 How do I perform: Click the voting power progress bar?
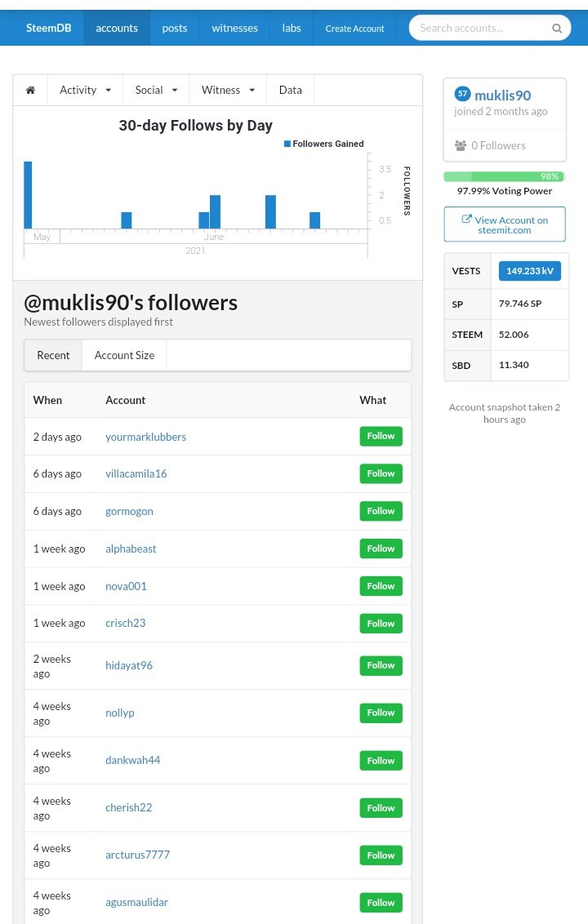click(x=504, y=176)
